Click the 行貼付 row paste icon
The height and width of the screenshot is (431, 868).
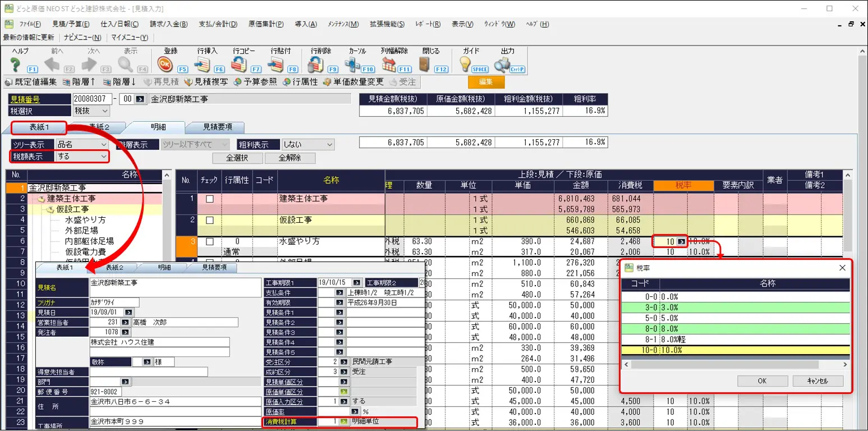coord(276,65)
